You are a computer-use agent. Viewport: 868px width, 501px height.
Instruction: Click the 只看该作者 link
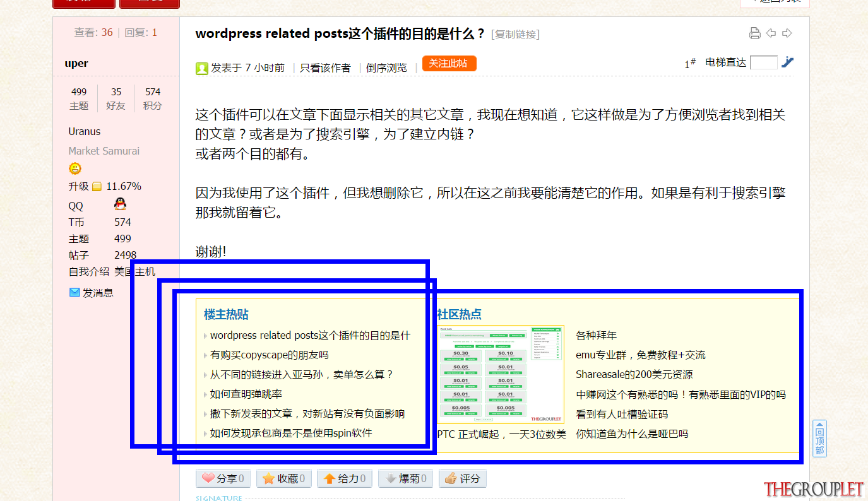(325, 68)
